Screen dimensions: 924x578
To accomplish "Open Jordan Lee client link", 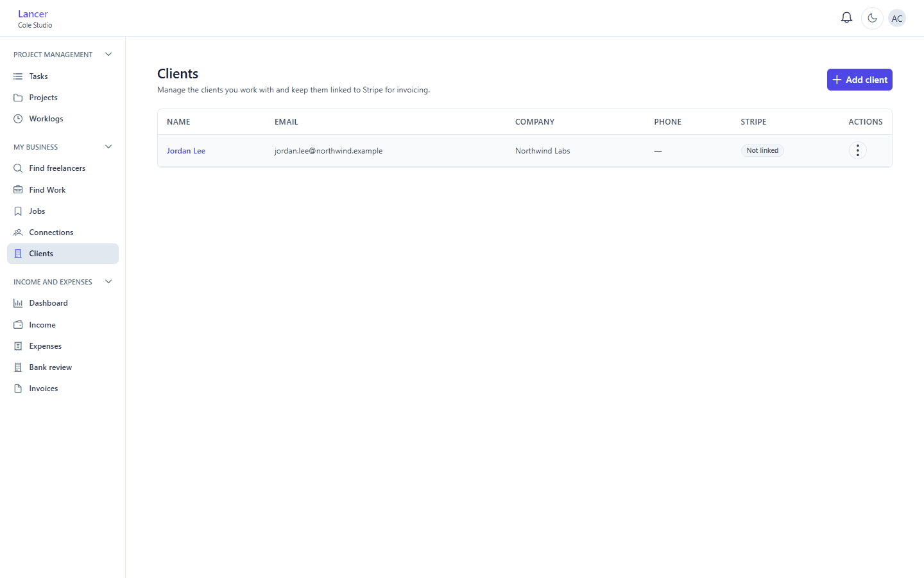I will pos(186,151).
